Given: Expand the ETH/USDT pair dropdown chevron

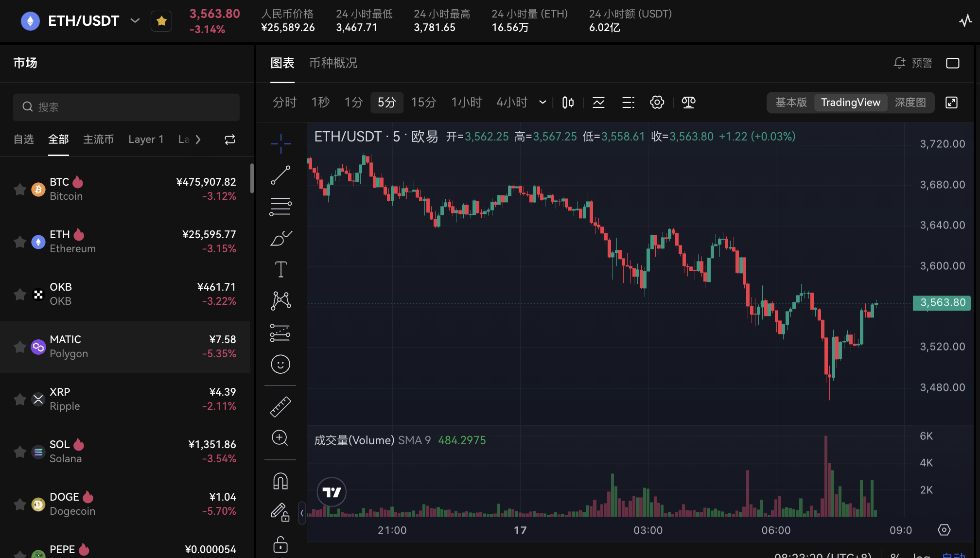Looking at the screenshot, I should (135, 21).
